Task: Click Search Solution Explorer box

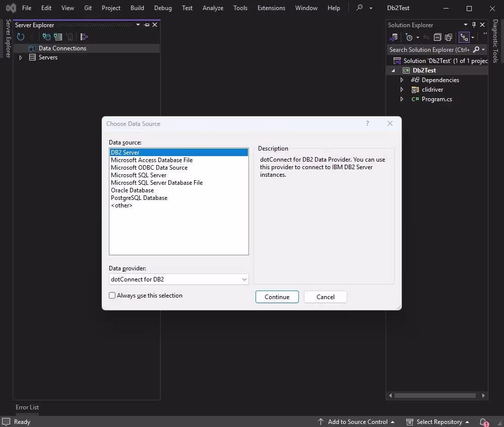Action: pos(429,50)
